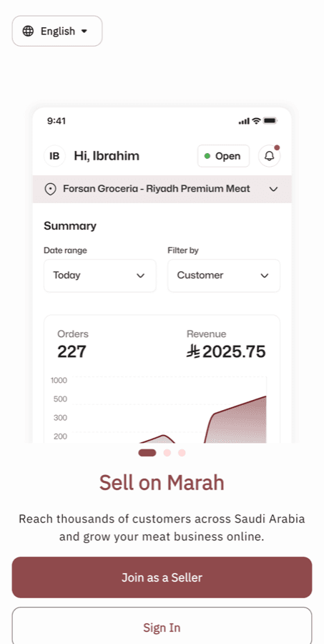Open the Today date range dropdown
The width and height of the screenshot is (324, 644).
point(100,275)
